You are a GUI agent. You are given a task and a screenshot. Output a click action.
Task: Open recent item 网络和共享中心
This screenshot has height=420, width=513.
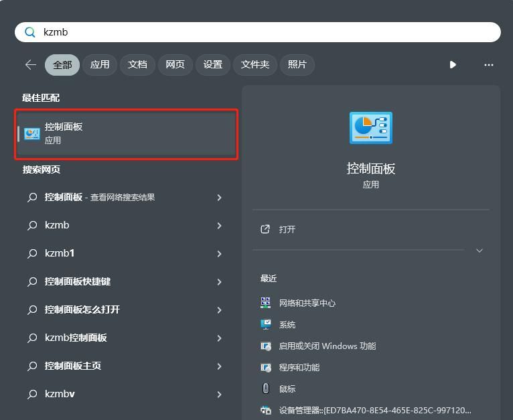coord(307,303)
